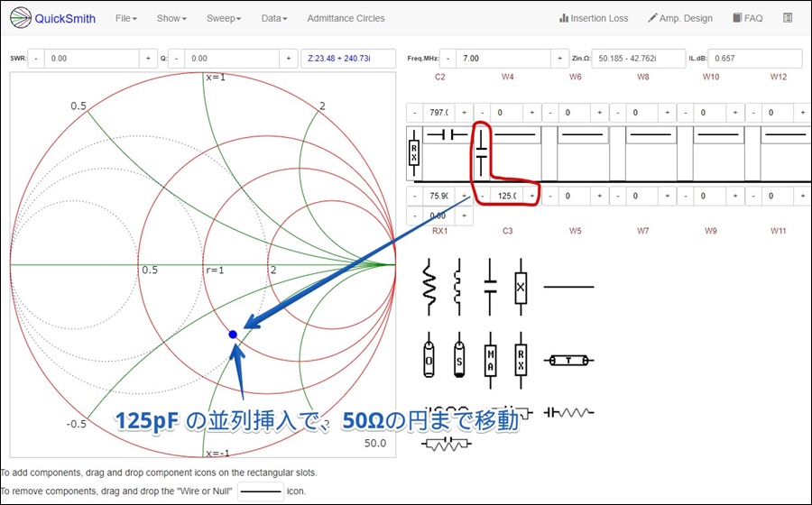Screen dimensions: 812x505
Task: Open the File dropdown menu
Action: coord(125,18)
